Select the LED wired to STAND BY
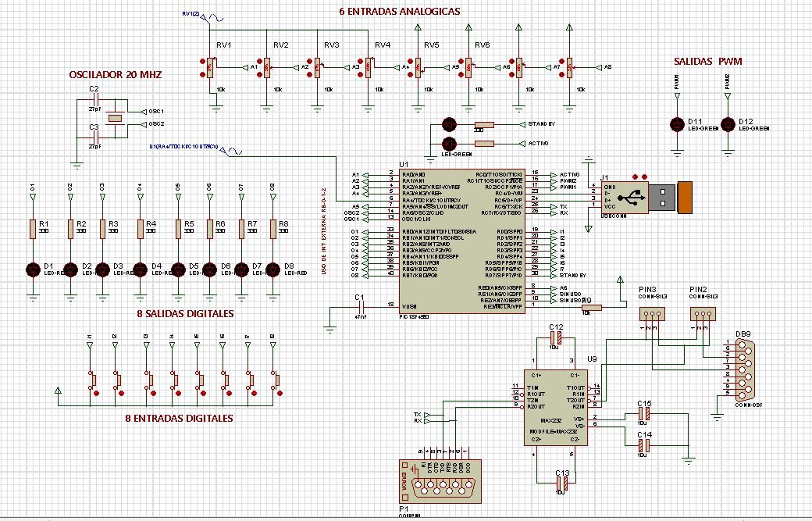The height and width of the screenshot is (521, 812). click(x=449, y=124)
